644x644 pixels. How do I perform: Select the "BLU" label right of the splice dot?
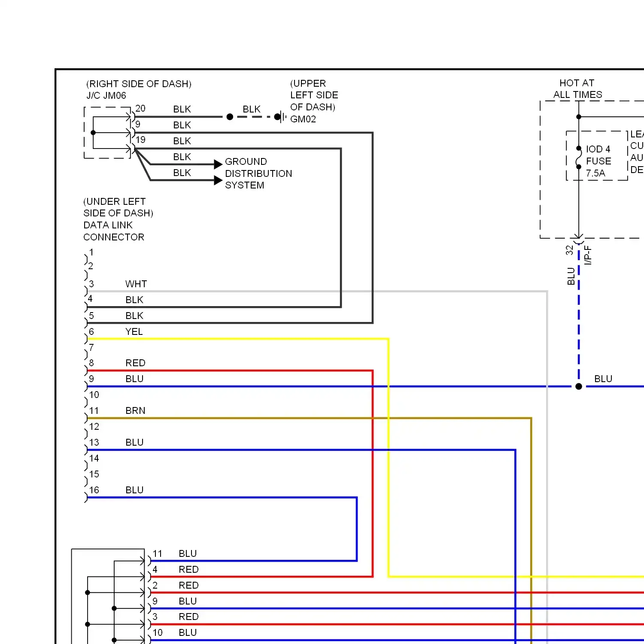[603, 379]
